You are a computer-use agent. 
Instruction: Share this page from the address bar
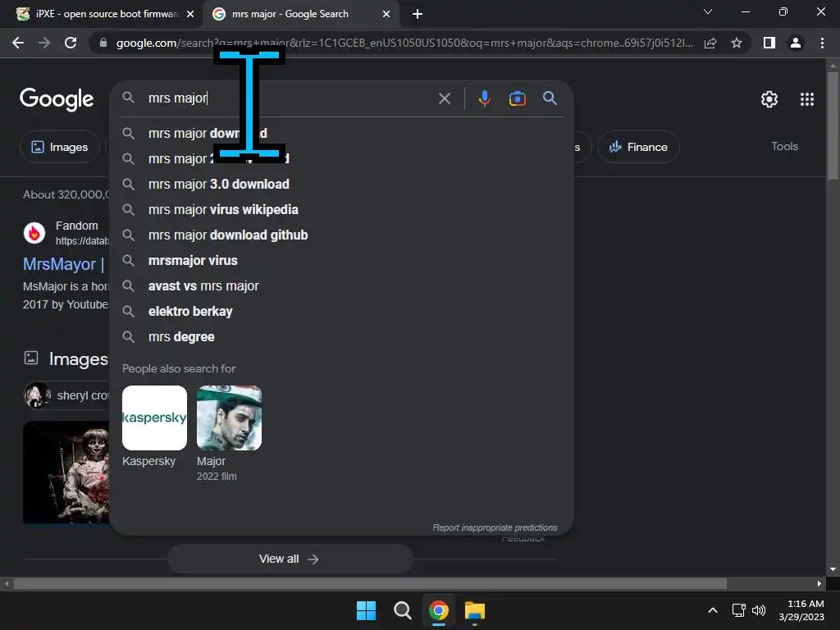tap(710, 43)
